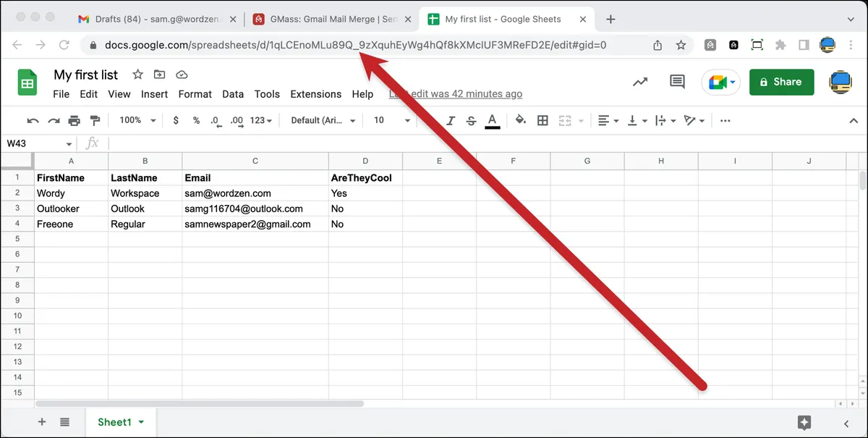Viewport: 868px width, 438px height.
Task: Open the Sheet1 tab dropdown arrow
Action: pyautogui.click(x=141, y=422)
